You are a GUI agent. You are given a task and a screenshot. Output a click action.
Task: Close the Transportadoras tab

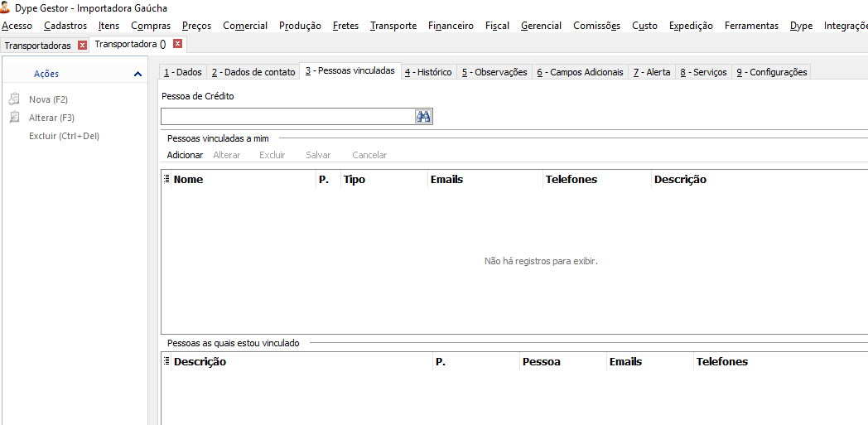83,46
